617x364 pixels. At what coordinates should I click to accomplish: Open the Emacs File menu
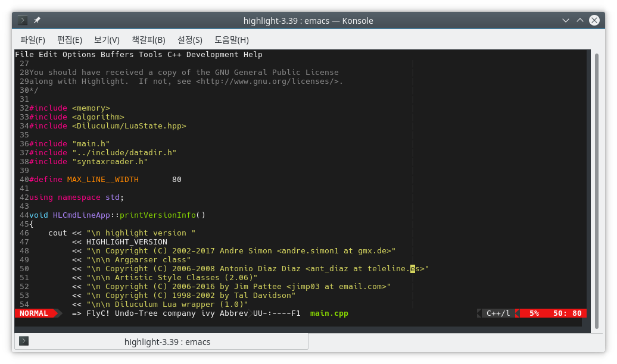click(24, 54)
